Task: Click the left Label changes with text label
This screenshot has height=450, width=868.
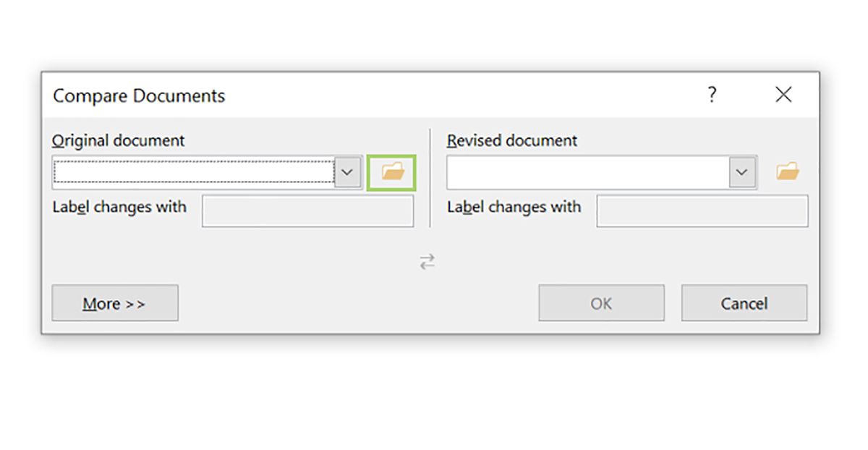Action: point(119,208)
